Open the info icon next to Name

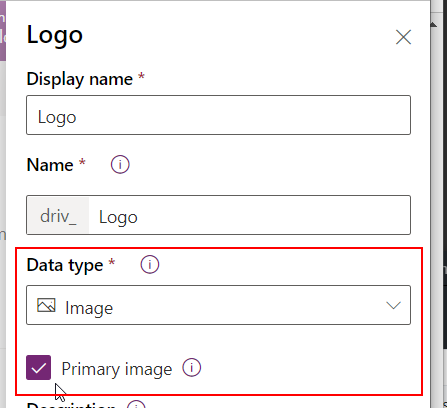(x=120, y=164)
